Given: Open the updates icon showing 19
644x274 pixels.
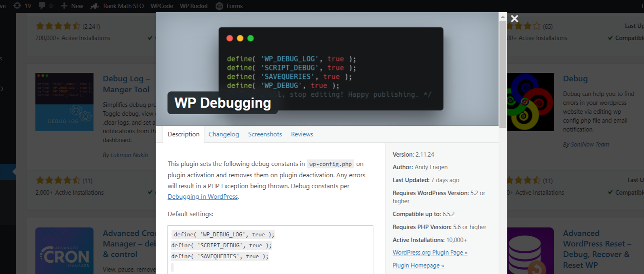Looking at the screenshot, I should coord(22,6).
